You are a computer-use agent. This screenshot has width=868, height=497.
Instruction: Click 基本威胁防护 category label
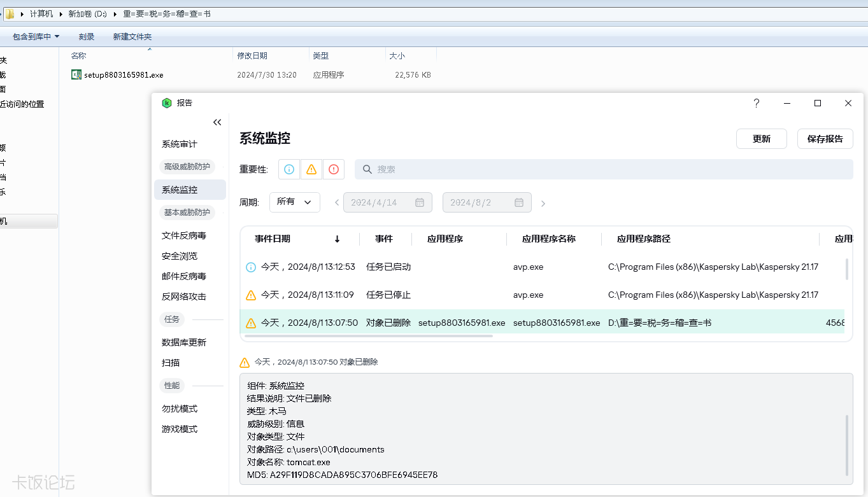(x=187, y=213)
